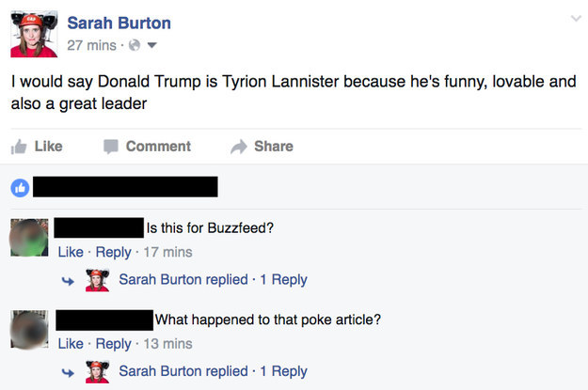Click the post author's profile picture
The image size is (588, 390).
[x=34, y=35]
